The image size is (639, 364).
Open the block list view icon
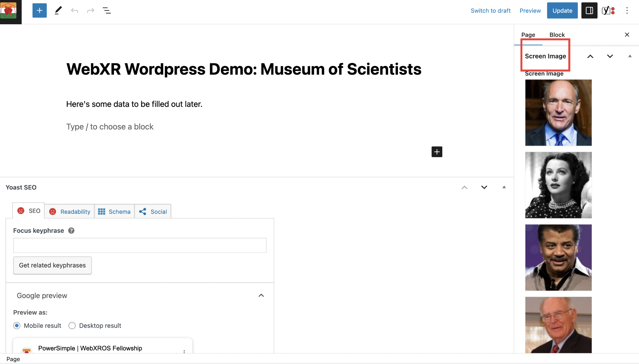click(x=106, y=10)
